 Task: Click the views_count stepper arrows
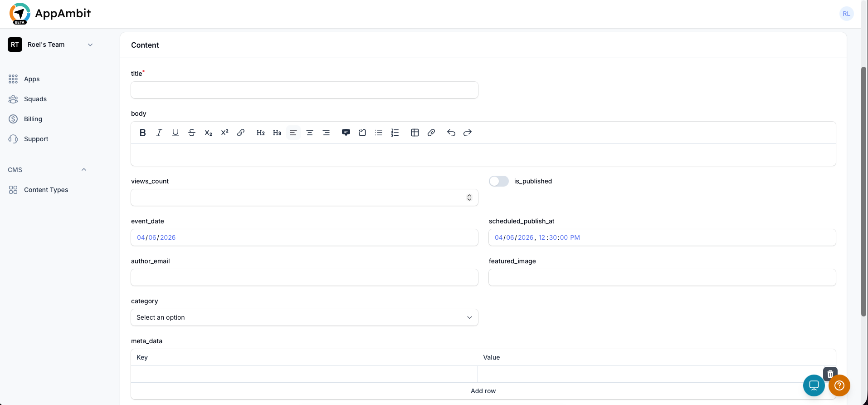click(469, 198)
